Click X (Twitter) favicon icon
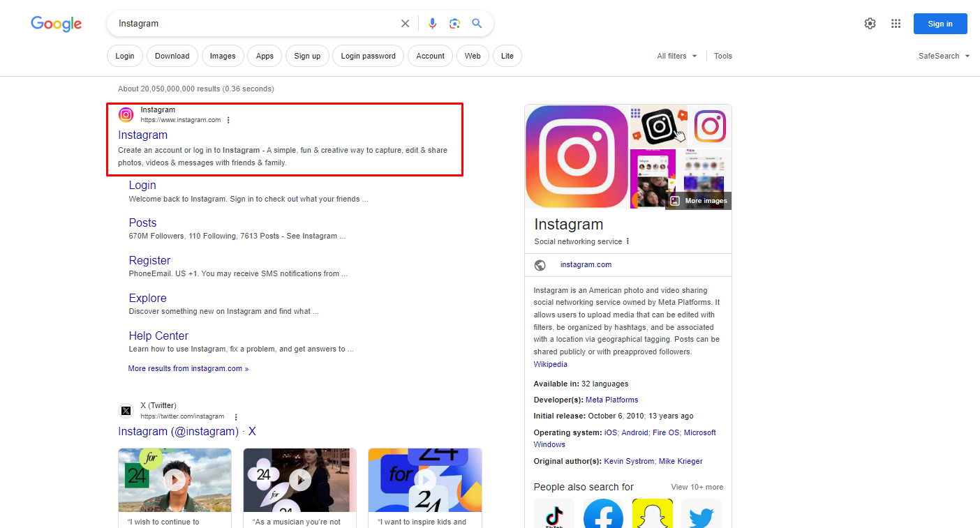The width and height of the screenshot is (980, 528). coord(126,411)
